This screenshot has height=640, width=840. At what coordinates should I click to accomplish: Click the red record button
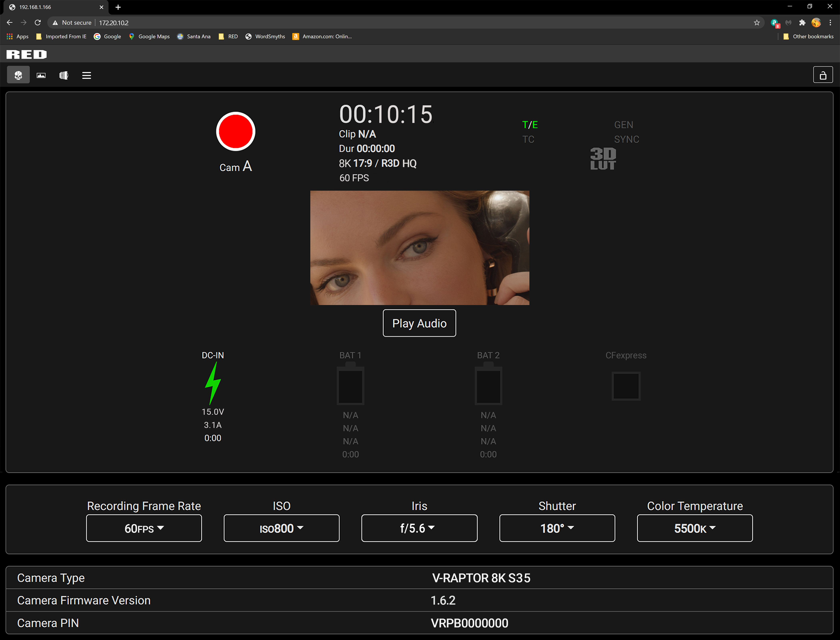(x=236, y=132)
